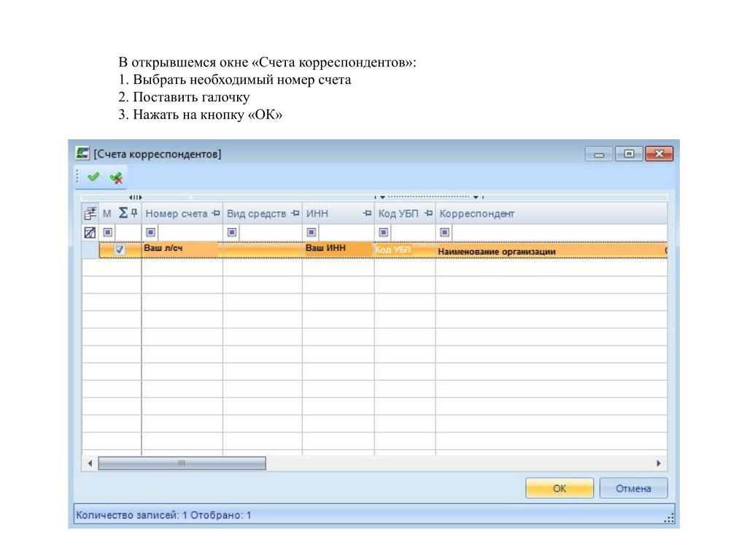Select the Код УБП cell in row
The width and height of the screenshot is (747, 560).
pos(405,249)
